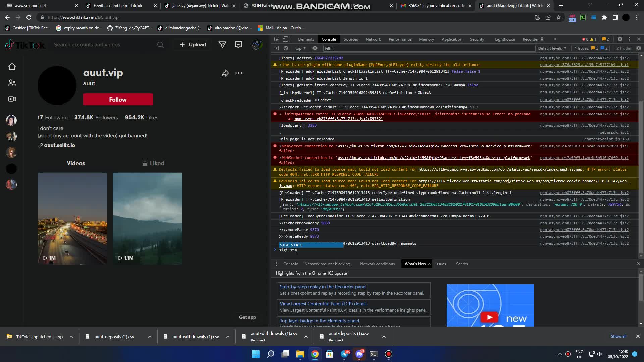The height and width of the screenshot is (362, 644).
Task: Click the Follow button
Action: coord(118,99)
